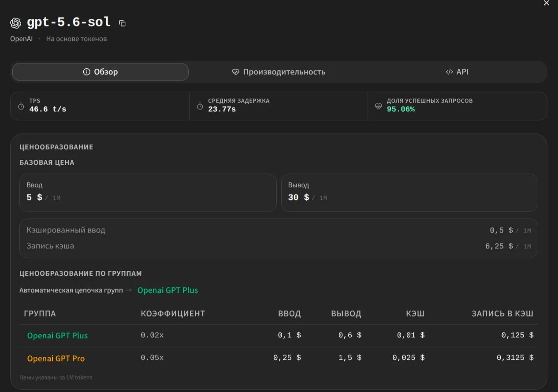Click the ГРУППА column header
The height and width of the screenshot is (392, 558).
pos(40,314)
